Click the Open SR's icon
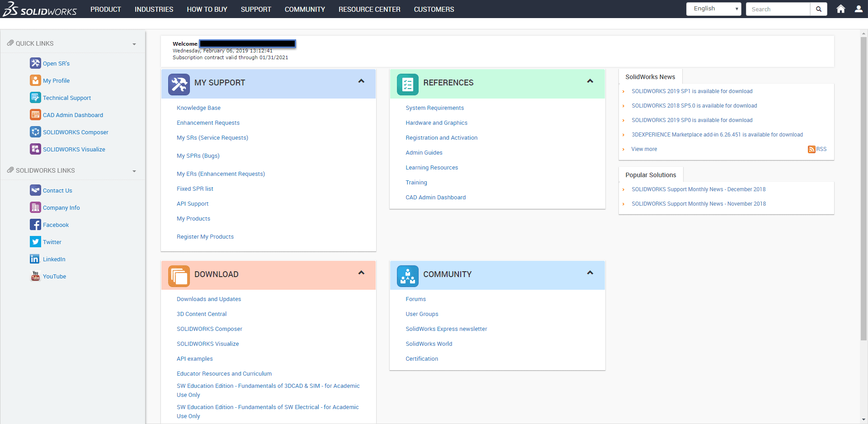Screen dimensions: 868x424 click(35, 63)
